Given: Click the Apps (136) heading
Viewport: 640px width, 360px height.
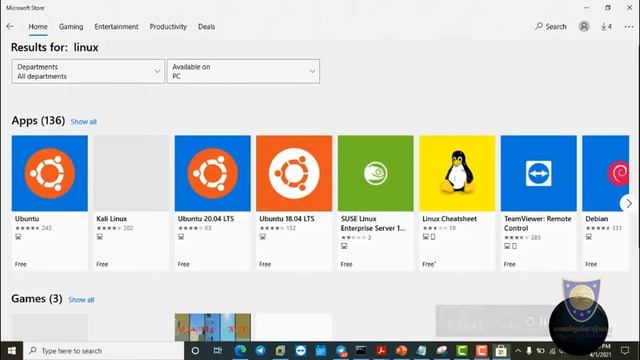Looking at the screenshot, I should [x=38, y=120].
